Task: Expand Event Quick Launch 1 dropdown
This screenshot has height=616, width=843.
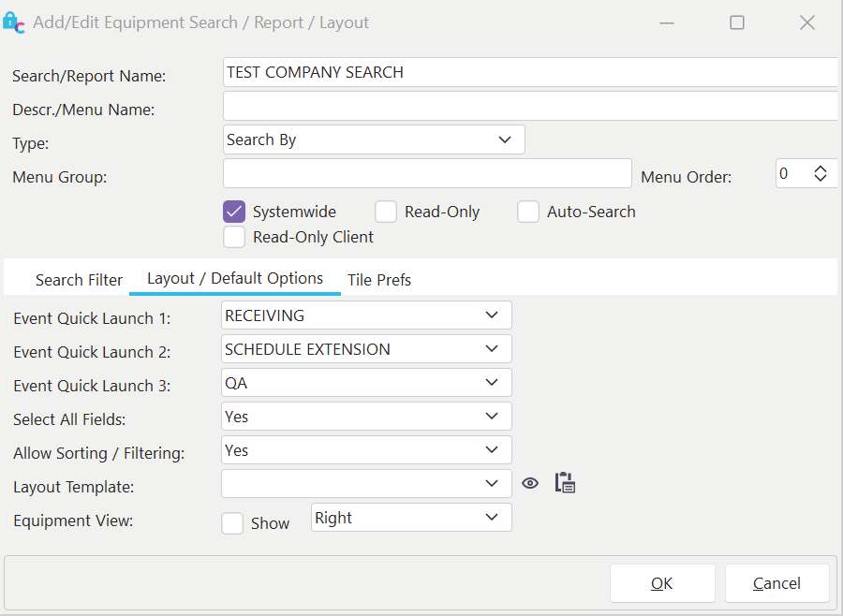Action: (x=367, y=315)
